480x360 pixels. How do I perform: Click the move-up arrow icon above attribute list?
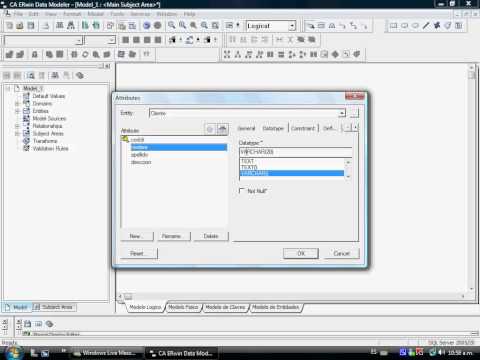(222, 129)
